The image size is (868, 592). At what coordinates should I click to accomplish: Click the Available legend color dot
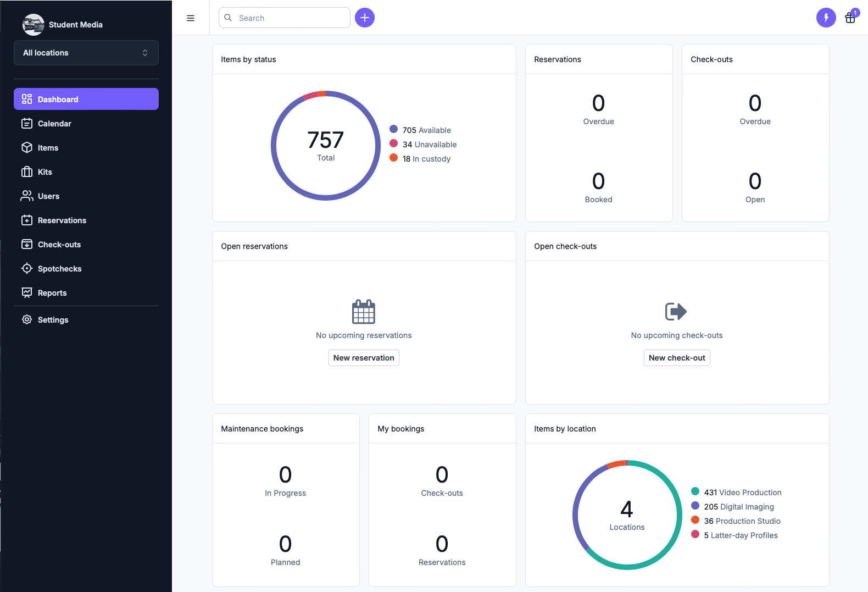[x=393, y=129]
